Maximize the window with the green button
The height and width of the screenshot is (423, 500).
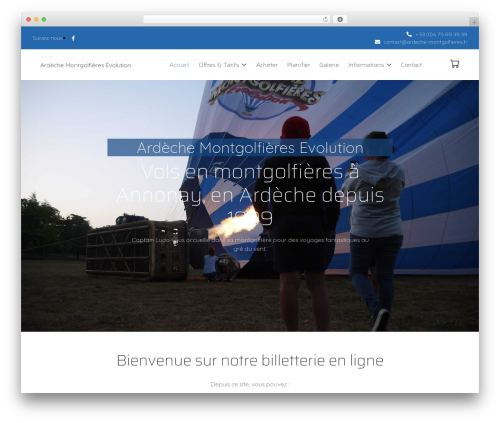coord(44,19)
